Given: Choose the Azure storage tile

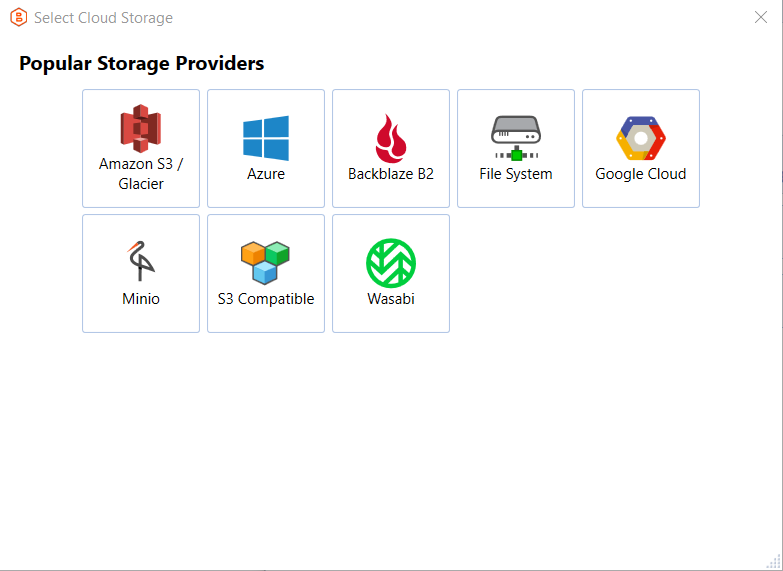Looking at the screenshot, I should pos(266,148).
